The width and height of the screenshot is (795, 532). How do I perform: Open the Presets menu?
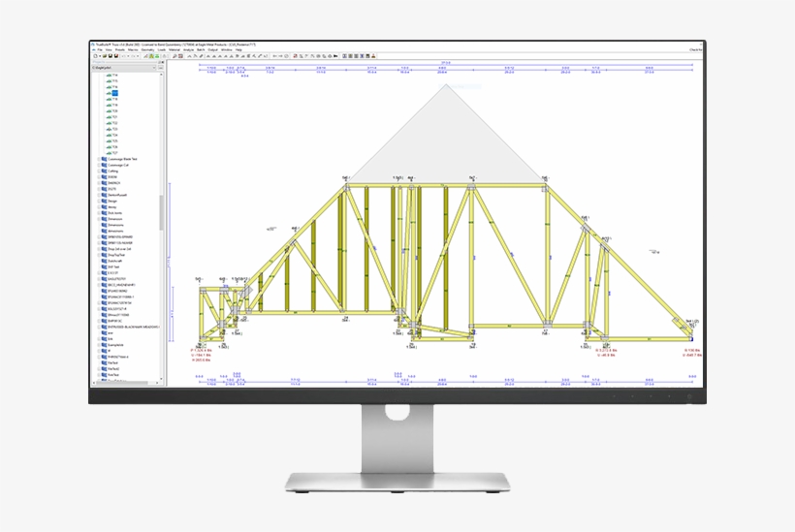[120, 50]
